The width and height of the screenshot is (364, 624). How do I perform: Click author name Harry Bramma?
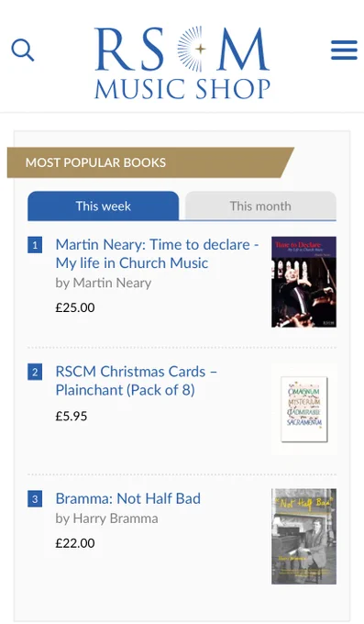(x=116, y=518)
